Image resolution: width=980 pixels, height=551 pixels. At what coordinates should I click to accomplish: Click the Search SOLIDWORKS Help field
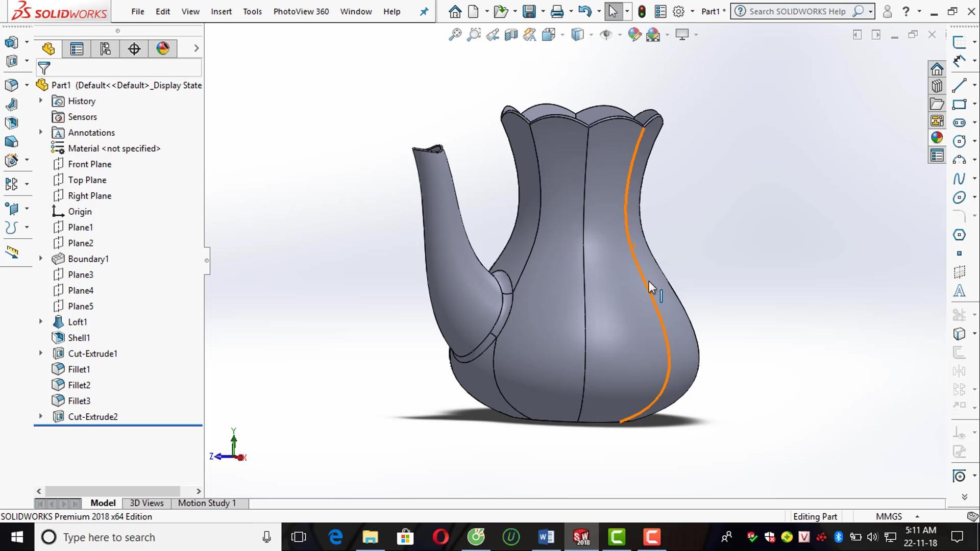click(796, 11)
